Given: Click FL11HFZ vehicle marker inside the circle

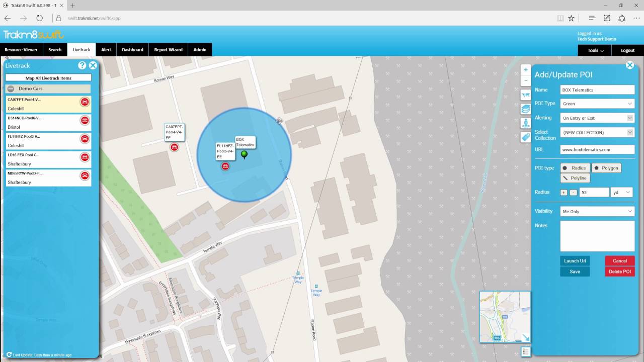Looking at the screenshot, I should point(225,166).
